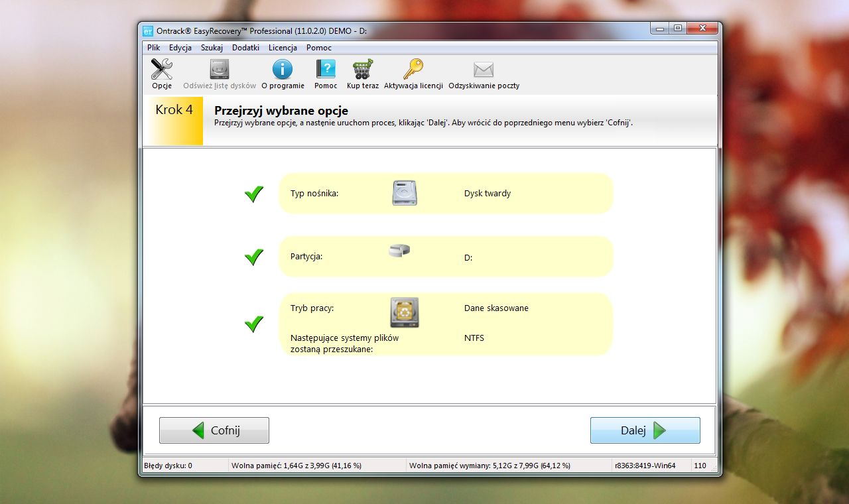Click the 'Dane skasowane' value text
The width and height of the screenshot is (849, 504).
coord(496,308)
